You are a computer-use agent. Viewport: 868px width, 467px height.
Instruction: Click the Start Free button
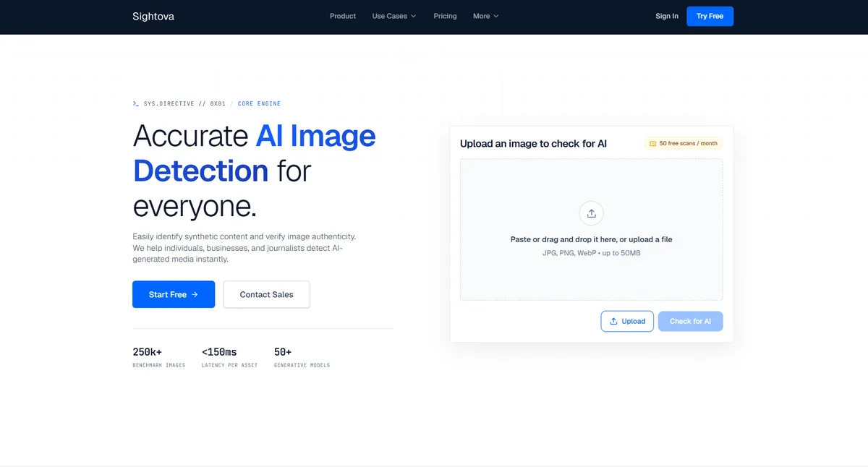click(174, 294)
